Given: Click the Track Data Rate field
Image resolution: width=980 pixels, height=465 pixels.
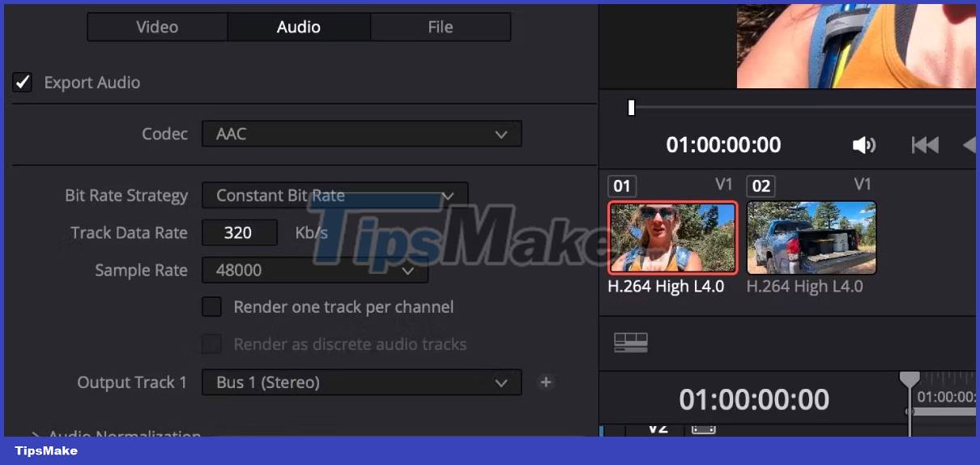Looking at the screenshot, I should point(239,232).
